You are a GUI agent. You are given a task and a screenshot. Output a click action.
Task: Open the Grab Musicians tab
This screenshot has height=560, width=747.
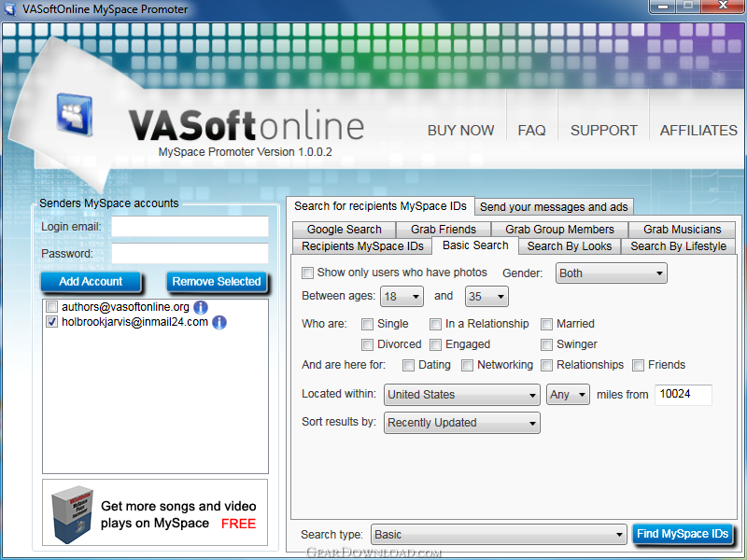(x=682, y=230)
